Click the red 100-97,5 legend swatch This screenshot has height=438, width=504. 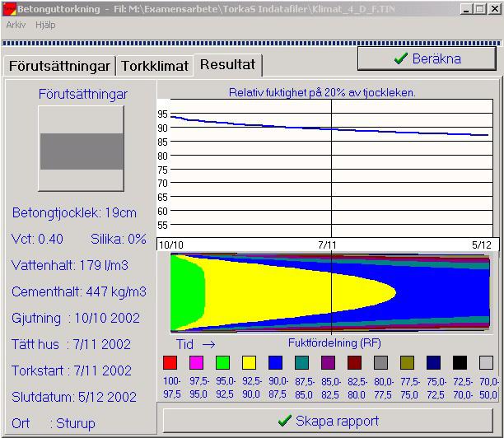(170, 362)
